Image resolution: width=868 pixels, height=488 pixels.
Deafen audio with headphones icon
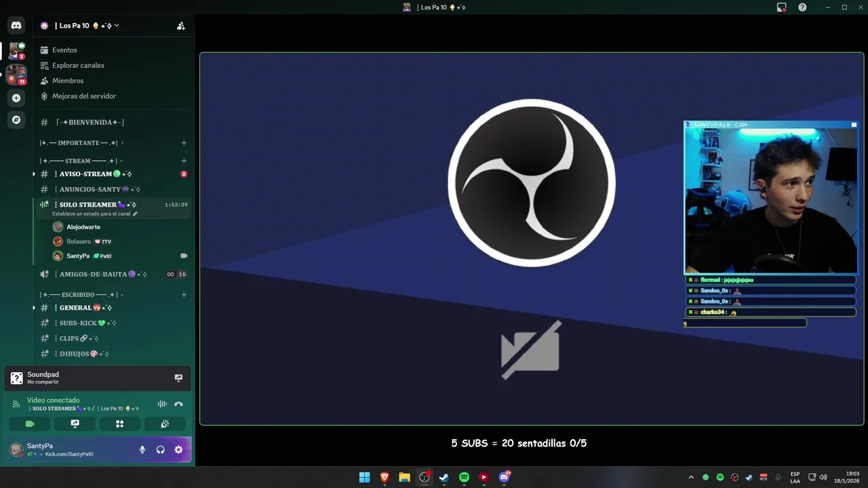[160, 449]
